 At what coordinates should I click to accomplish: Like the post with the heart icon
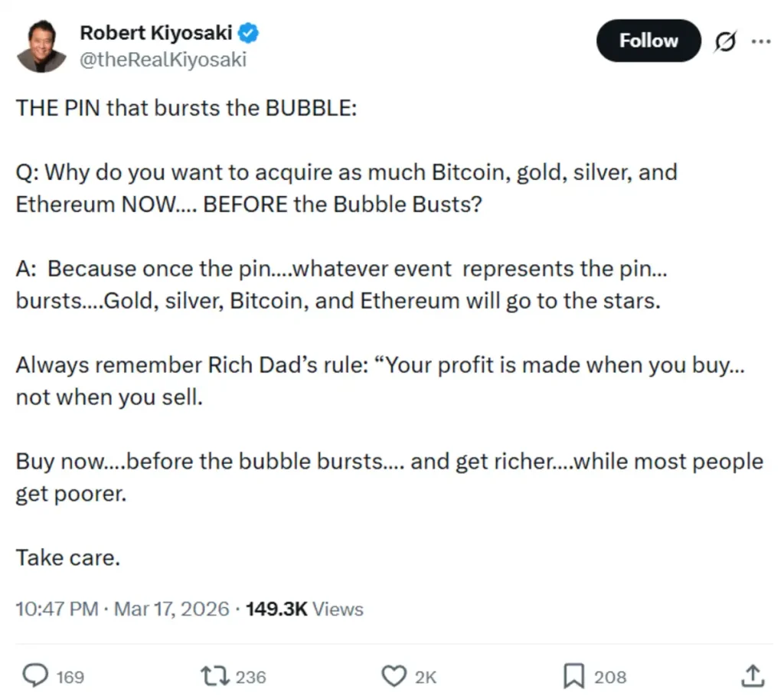pos(394,676)
